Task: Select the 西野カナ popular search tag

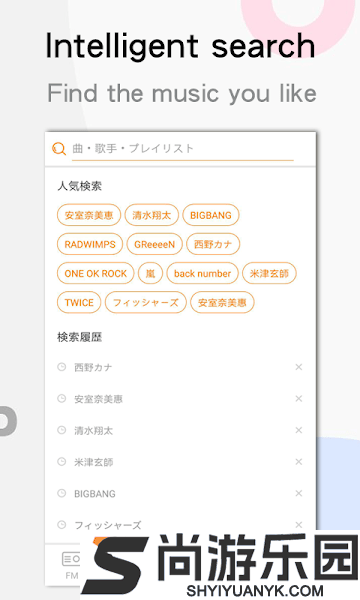Action: pos(213,244)
